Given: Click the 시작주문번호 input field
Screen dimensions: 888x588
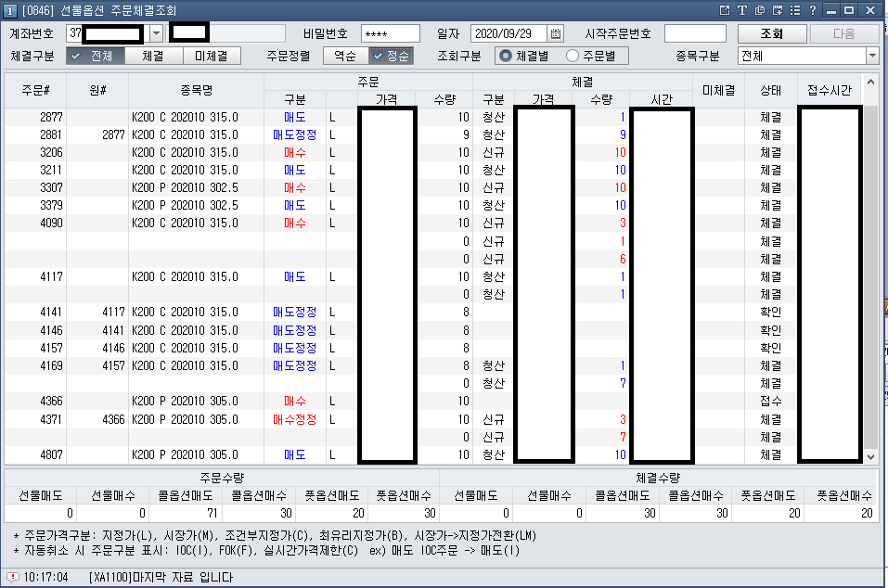Looking at the screenshot, I should 694,33.
